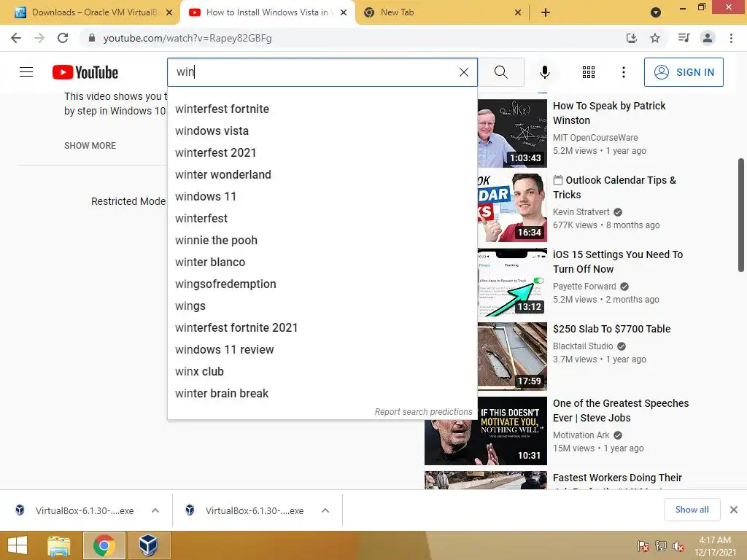This screenshot has width=747, height=560.
Task: Select suggestion "winterfest fortnite"
Action: [x=322, y=109]
